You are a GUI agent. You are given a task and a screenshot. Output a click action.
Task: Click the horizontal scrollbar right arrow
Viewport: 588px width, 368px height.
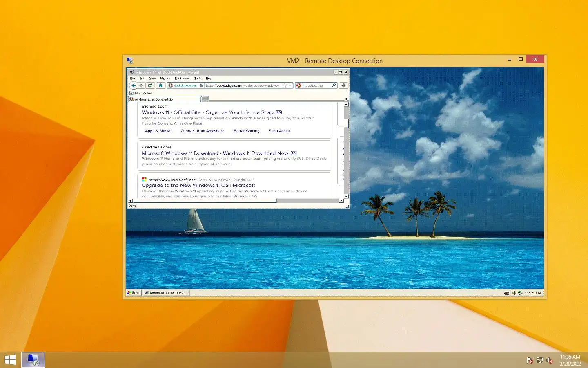(x=341, y=201)
